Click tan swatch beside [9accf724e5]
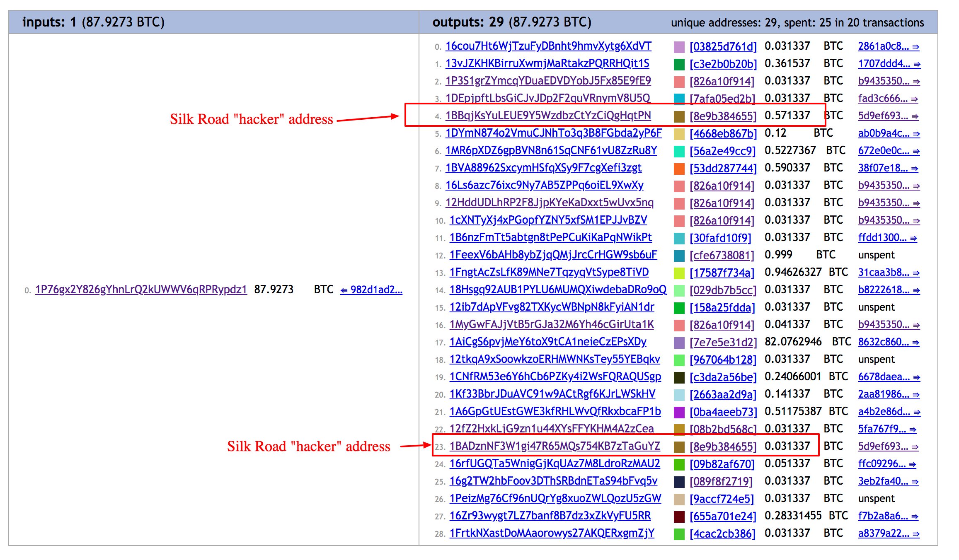The width and height of the screenshot is (959, 560). 679,500
